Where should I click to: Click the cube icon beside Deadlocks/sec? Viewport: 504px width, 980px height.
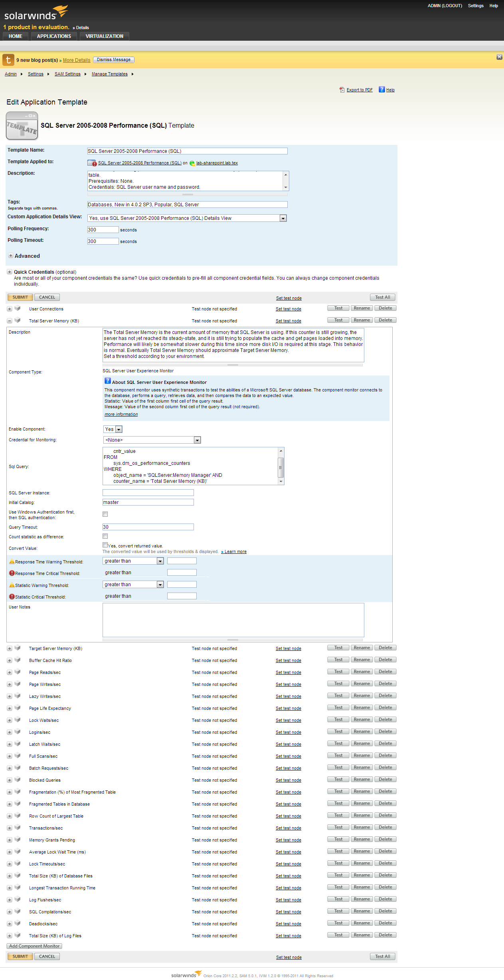click(18, 923)
